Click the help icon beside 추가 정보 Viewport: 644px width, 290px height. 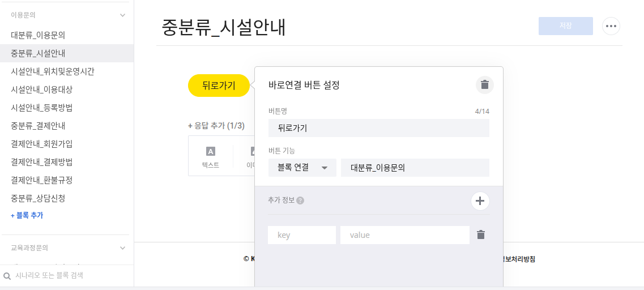[x=301, y=201]
